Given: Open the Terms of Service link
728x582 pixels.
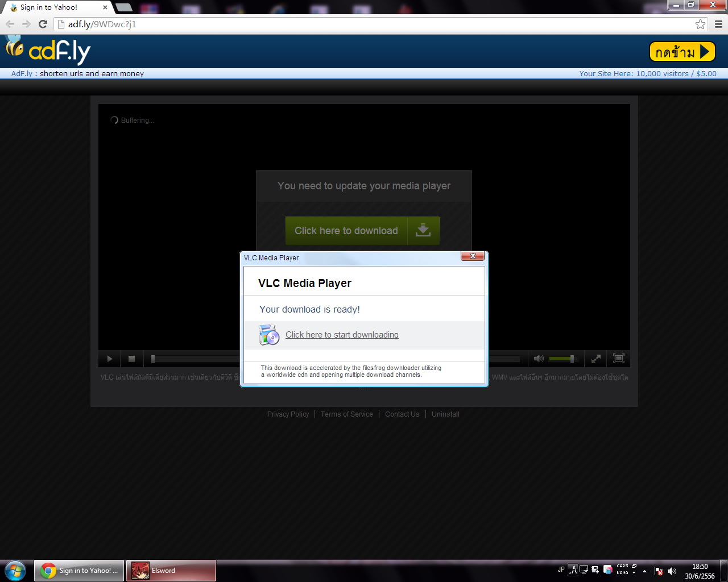Looking at the screenshot, I should point(347,414).
